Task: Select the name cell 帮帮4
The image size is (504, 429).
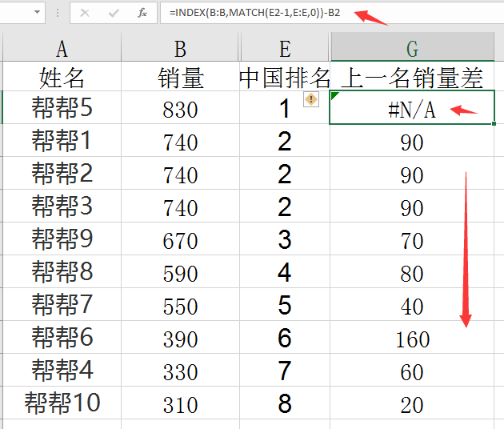Action: [x=62, y=370]
